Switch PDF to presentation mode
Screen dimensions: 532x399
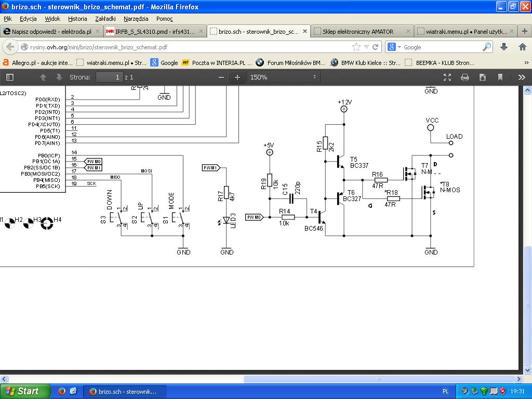[x=447, y=77]
